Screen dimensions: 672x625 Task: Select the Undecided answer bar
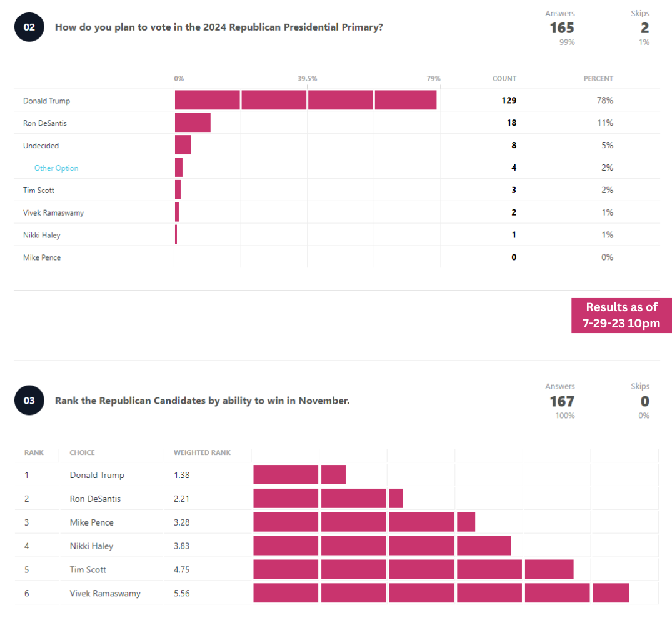coord(183,145)
